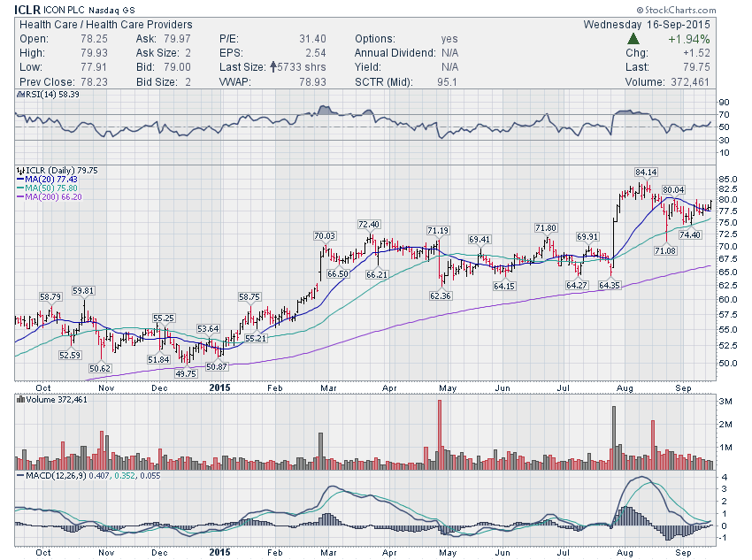The width and height of the screenshot is (752, 560).
Task: Click the 50.62 low annotation
Action: [x=100, y=368]
